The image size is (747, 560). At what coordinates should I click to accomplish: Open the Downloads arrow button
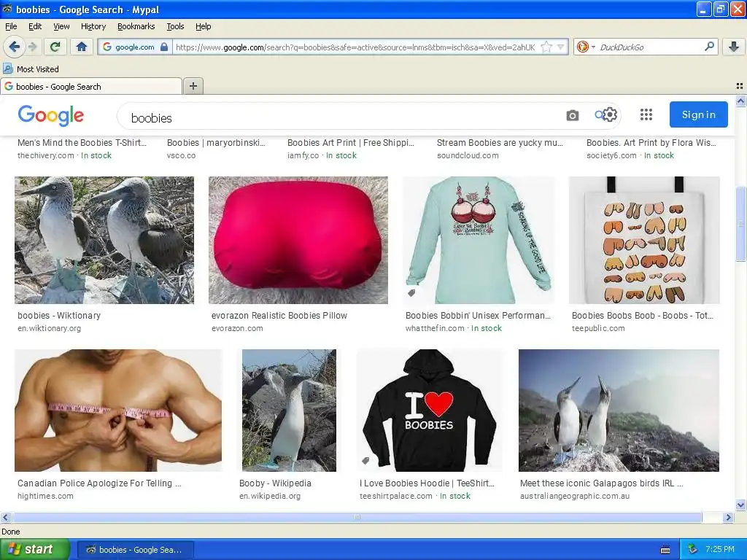coord(734,47)
